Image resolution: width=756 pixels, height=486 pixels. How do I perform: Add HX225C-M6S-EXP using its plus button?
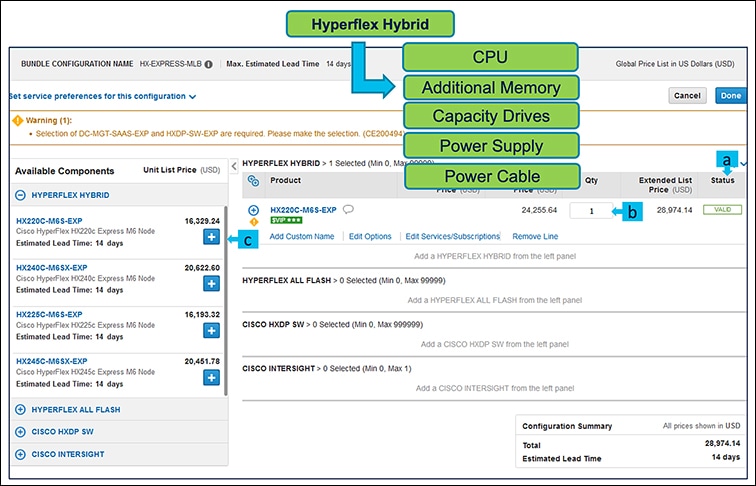point(211,330)
